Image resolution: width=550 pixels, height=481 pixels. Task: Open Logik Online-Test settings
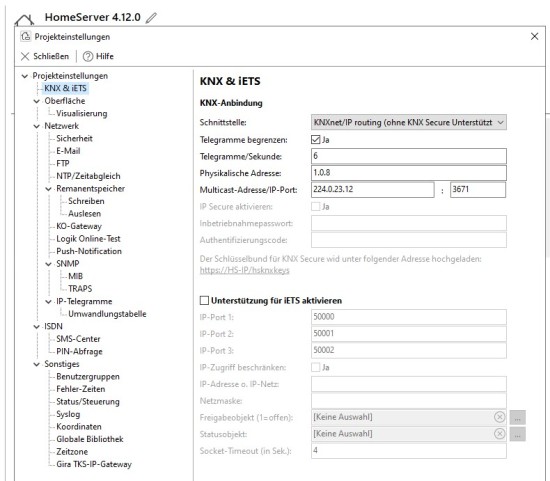point(88,239)
